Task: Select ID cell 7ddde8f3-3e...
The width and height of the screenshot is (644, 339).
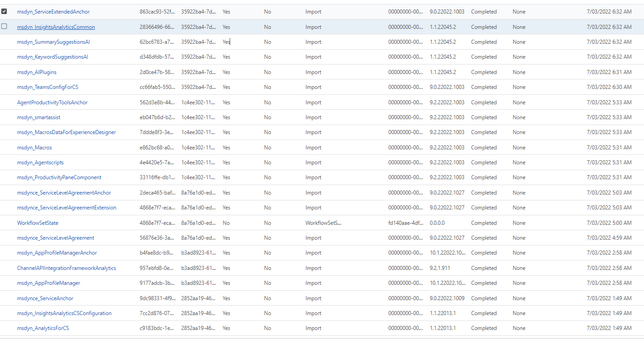Action: click(x=157, y=132)
